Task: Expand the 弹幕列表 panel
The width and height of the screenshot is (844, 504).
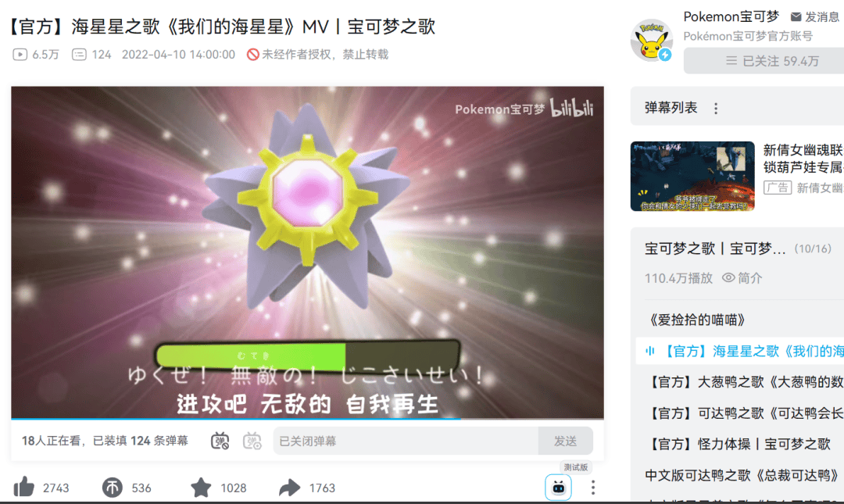Action: click(671, 108)
